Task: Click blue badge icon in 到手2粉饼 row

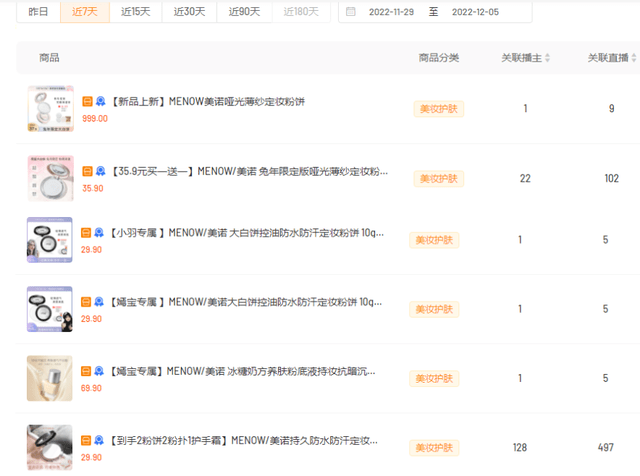Action: 99,440
